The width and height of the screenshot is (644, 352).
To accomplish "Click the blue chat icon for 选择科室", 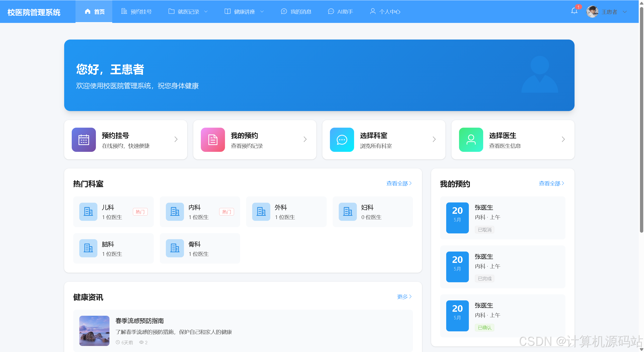I will click(x=342, y=140).
